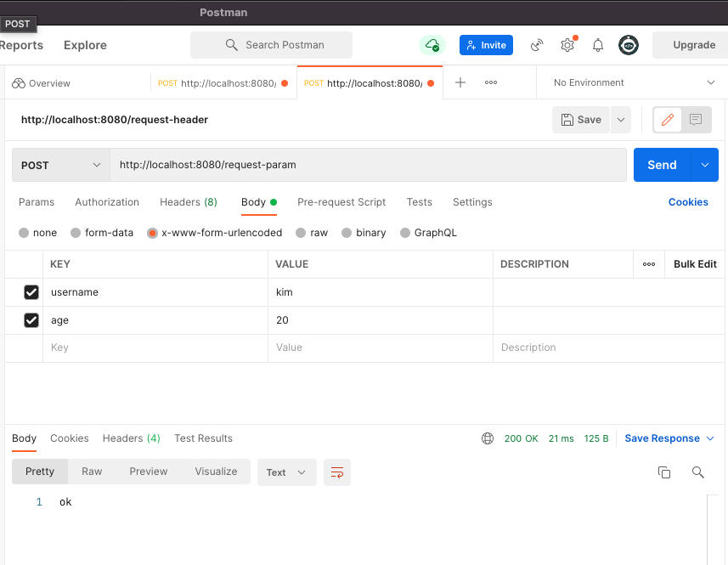728x565 pixels.
Task: Open the capture requests satellite icon
Action: tap(537, 45)
